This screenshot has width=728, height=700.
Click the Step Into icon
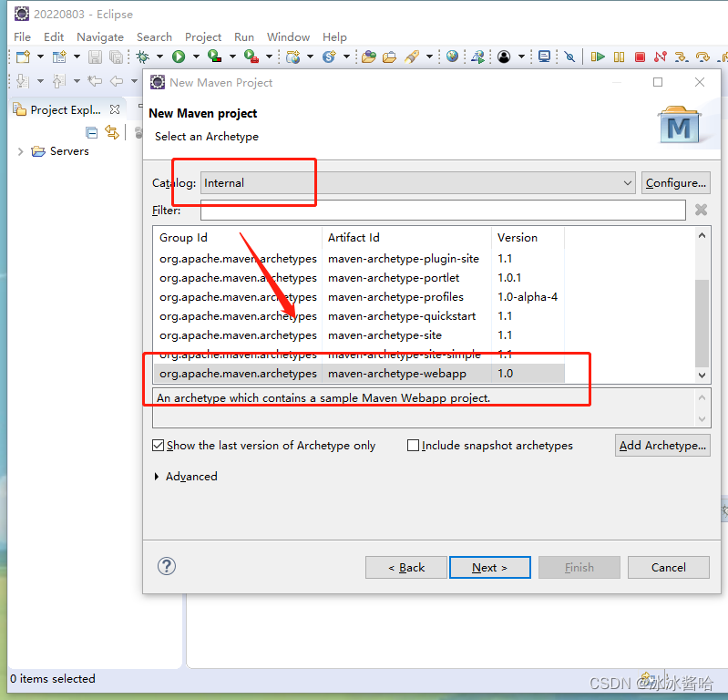(x=682, y=57)
